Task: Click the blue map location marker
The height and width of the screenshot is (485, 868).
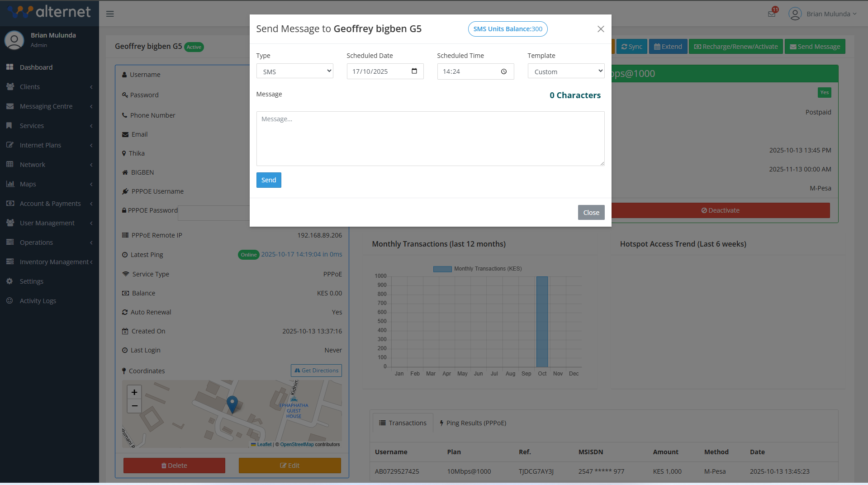Action: (232, 404)
